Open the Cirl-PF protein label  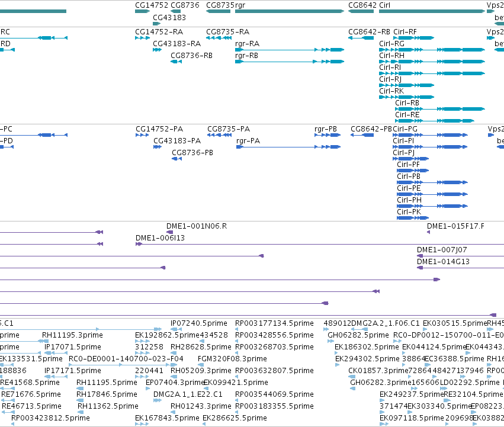click(x=408, y=165)
